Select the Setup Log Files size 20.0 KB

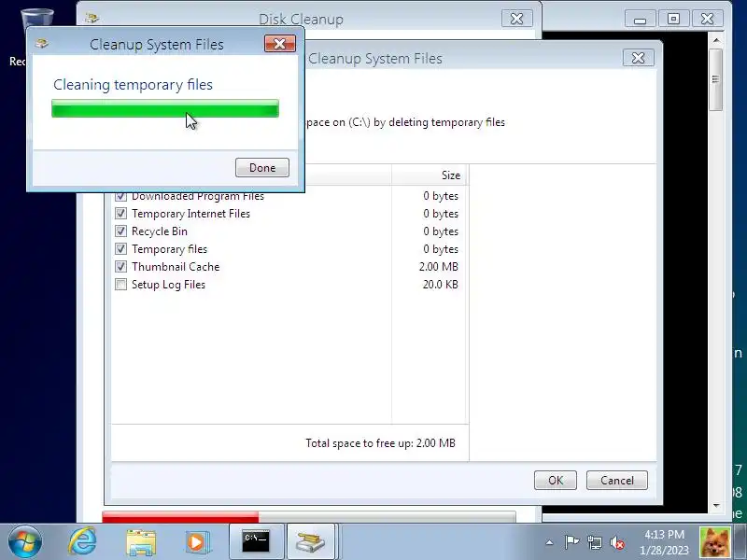[440, 285]
